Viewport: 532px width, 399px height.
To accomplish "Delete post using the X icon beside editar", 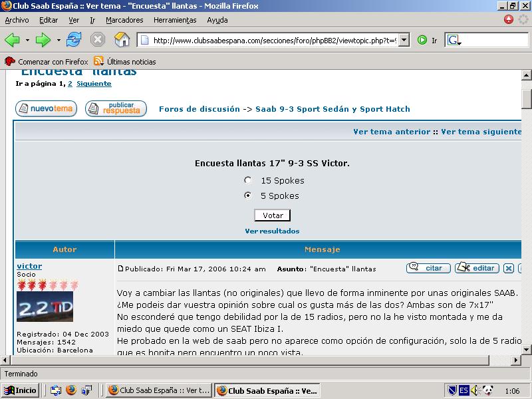I will tap(509, 269).
